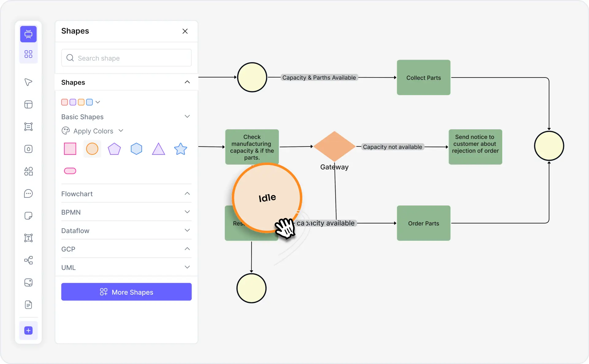The width and height of the screenshot is (589, 364).
Task: Click the purple plus button at sidebar bottom
Action: (x=29, y=331)
